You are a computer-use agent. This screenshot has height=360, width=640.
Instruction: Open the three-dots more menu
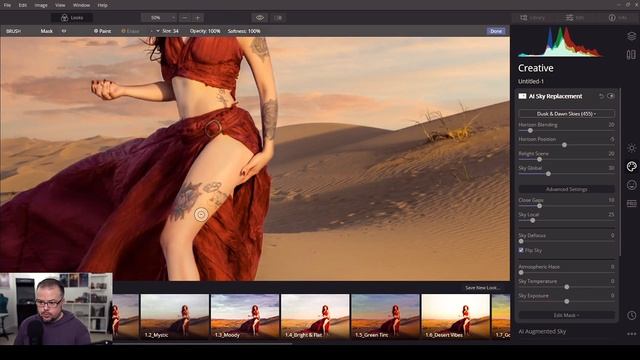(631, 334)
